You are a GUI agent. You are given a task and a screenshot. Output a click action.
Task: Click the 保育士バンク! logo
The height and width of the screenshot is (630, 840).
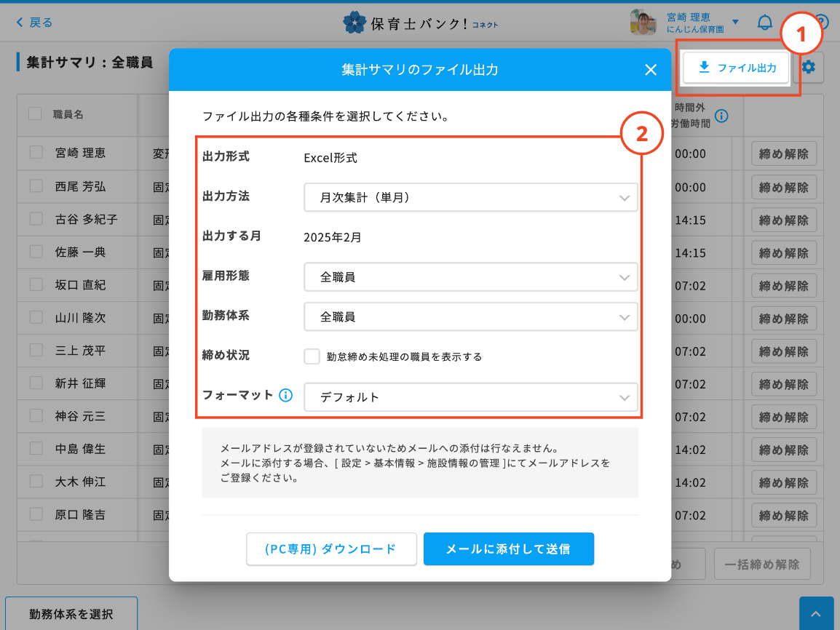(x=420, y=23)
